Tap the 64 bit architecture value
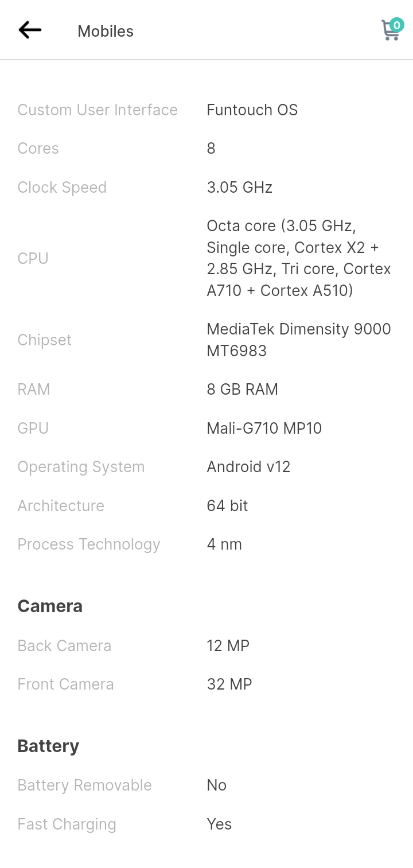The image size is (413, 868). pyautogui.click(x=228, y=505)
